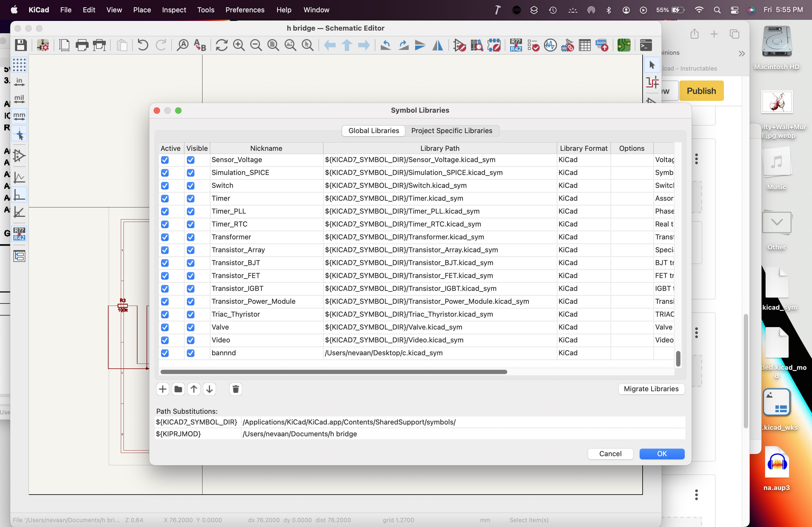Click the Undo arrow icon

coord(143,45)
